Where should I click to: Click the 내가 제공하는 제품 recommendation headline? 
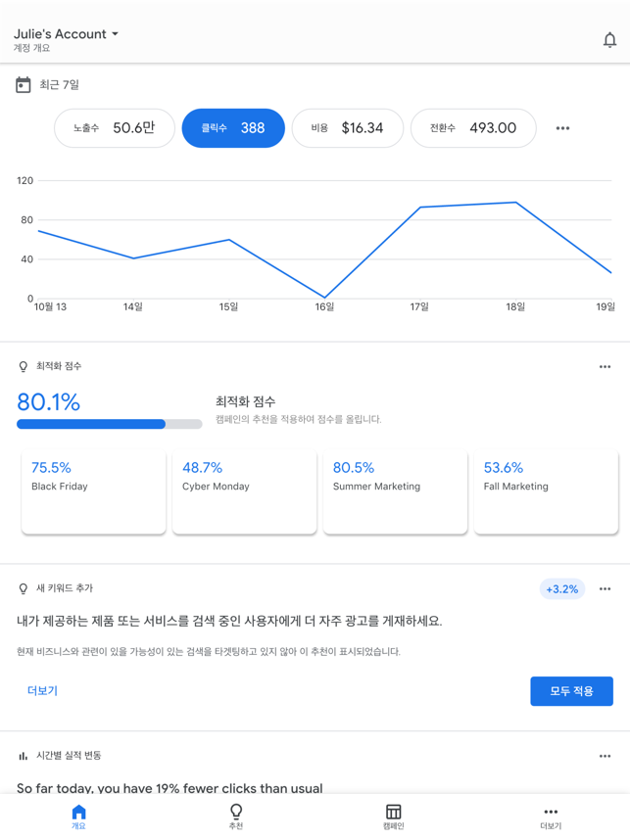(229, 621)
